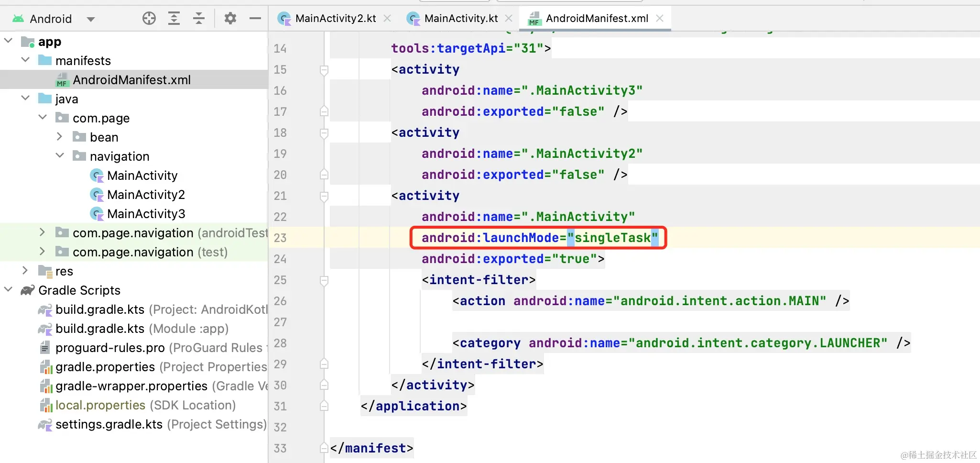Click the value "singleTask" on line 23
980x463 pixels.
coord(612,238)
